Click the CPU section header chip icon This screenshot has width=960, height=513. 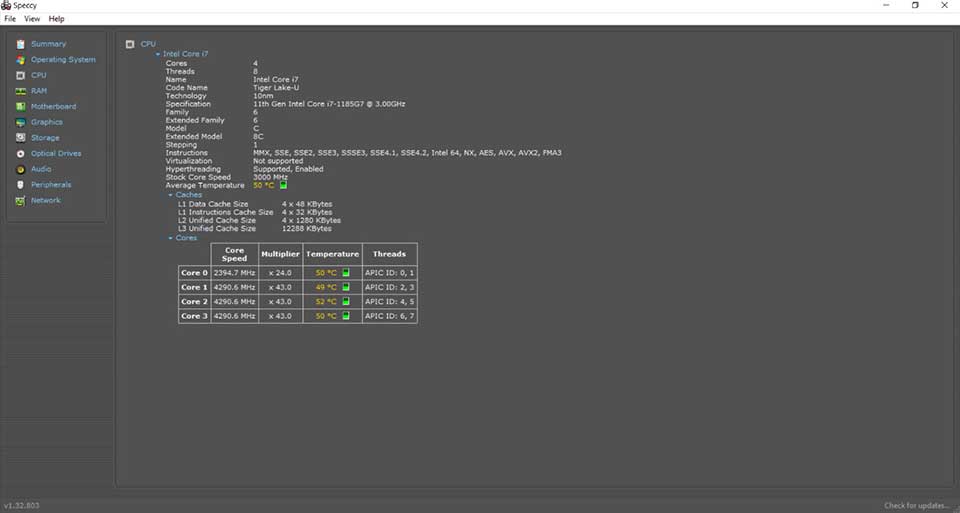[x=130, y=44]
